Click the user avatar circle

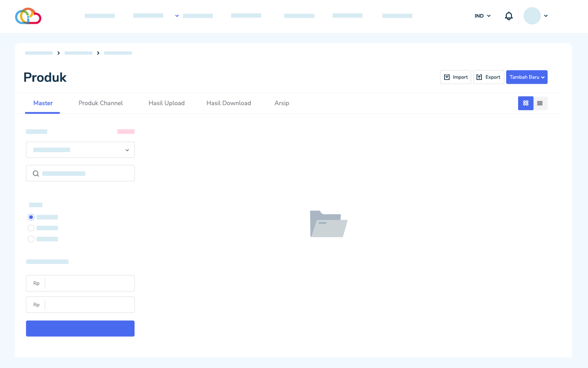(x=532, y=16)
